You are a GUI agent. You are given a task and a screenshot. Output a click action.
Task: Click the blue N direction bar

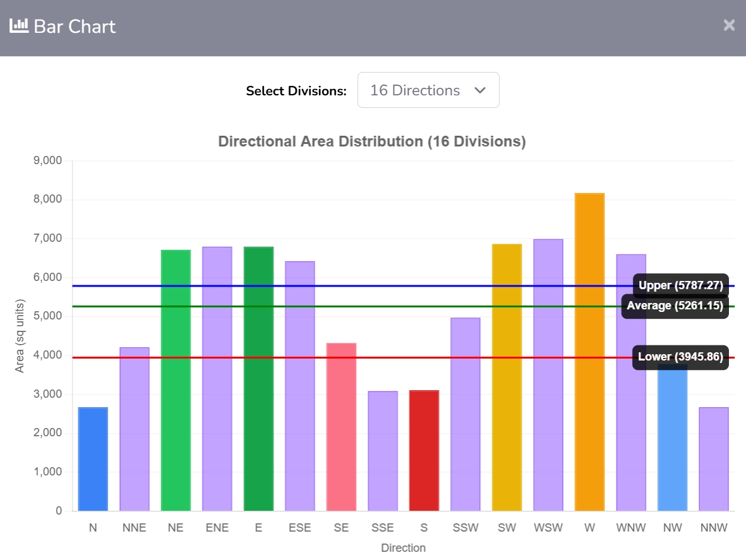click(x=93, y=459)
